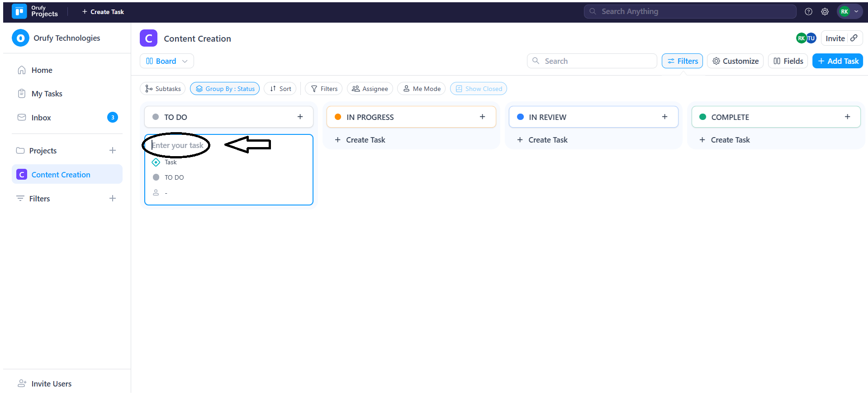Click the plus icon next to Projects
Image resolution: width=868 pixels, height=396 pixels.
point(113,150)
